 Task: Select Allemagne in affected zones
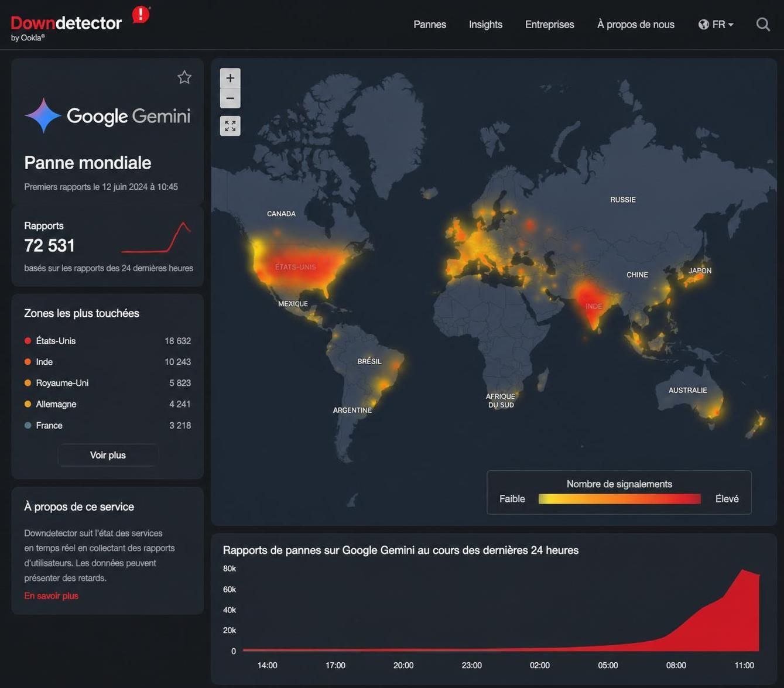(x=108, y=404)
